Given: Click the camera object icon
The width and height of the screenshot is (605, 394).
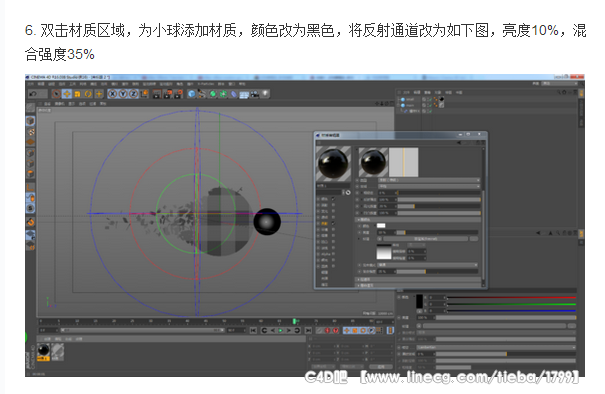Looking at the screenshot, I should [x=255, y=94].
